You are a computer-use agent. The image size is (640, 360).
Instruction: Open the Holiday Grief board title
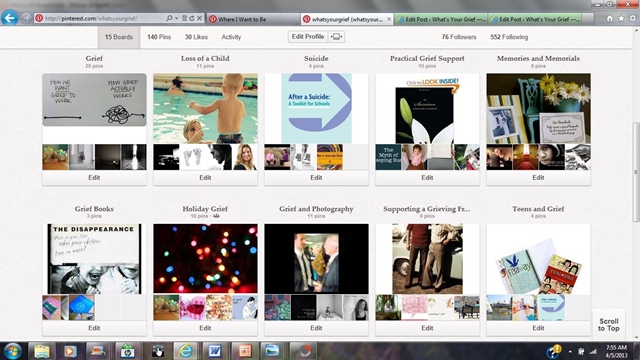[x=205, y=209]
